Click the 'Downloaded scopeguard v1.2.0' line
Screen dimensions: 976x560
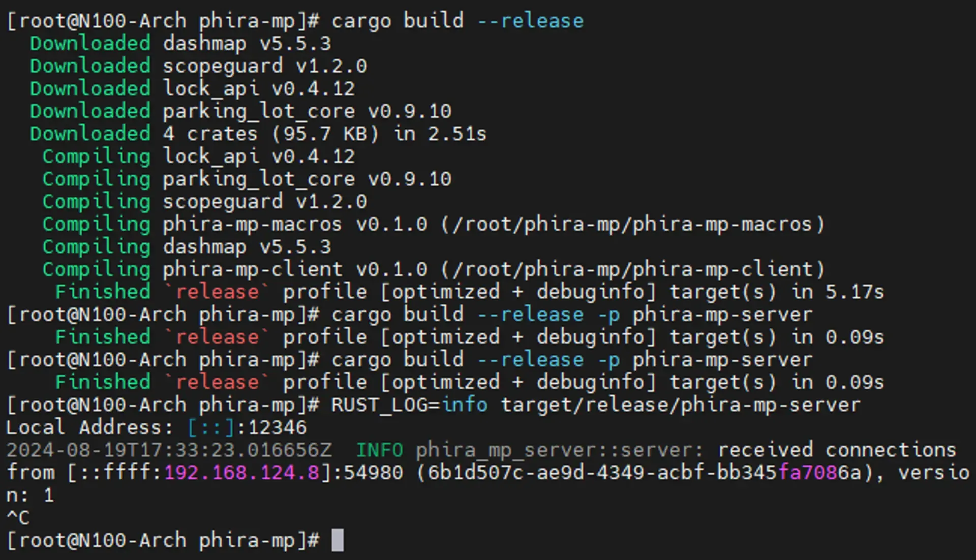pyautogui.click(x=198, y=66)
